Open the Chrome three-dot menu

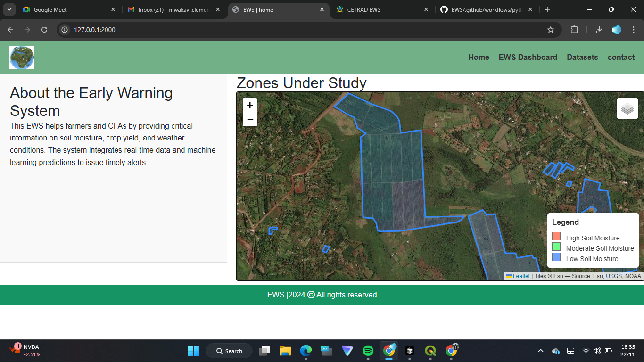click(634, 30)
